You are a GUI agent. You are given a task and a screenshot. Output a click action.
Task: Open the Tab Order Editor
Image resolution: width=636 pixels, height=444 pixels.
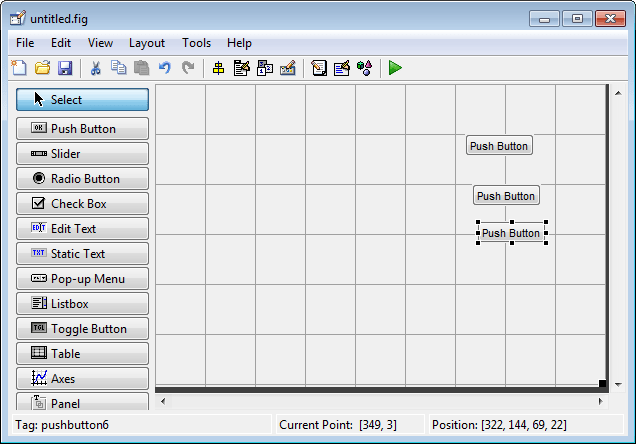click(x=265, y=68)
